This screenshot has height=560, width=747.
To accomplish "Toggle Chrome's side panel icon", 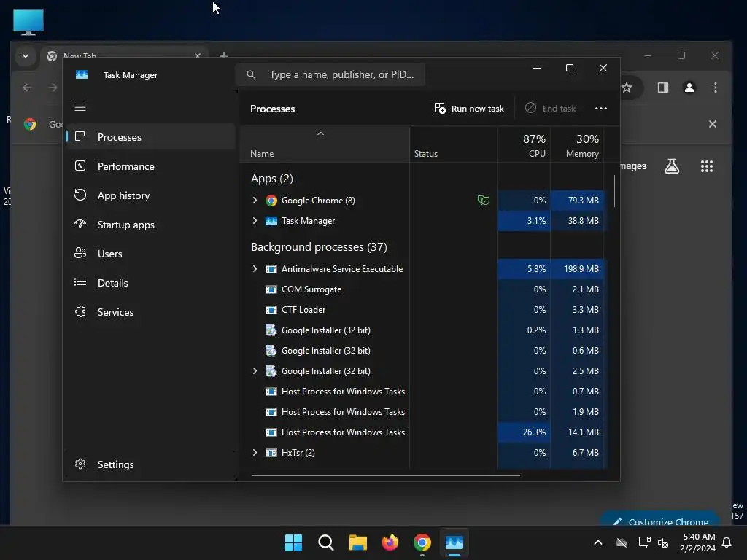I will [662, 87].
